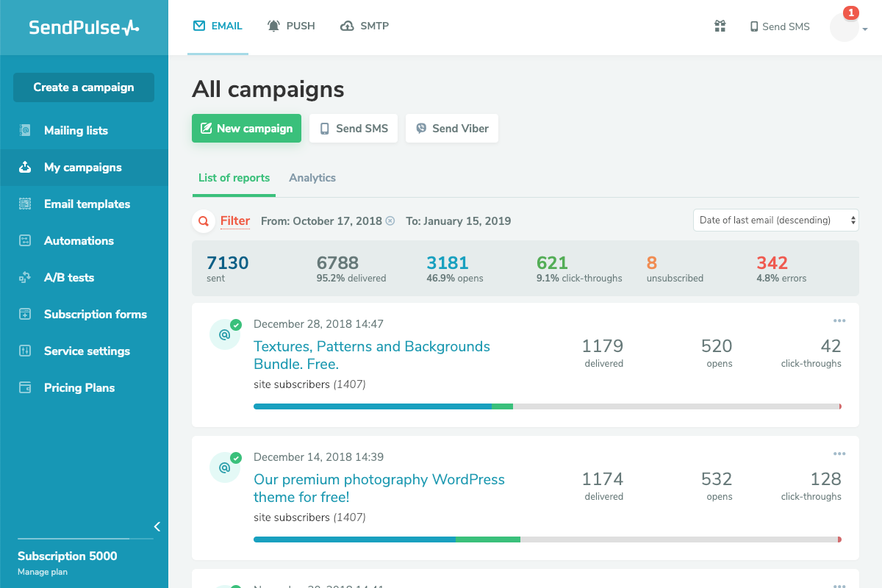882x588 pixels.
Task: Click the Filter link
Action: tap(235, 220)
